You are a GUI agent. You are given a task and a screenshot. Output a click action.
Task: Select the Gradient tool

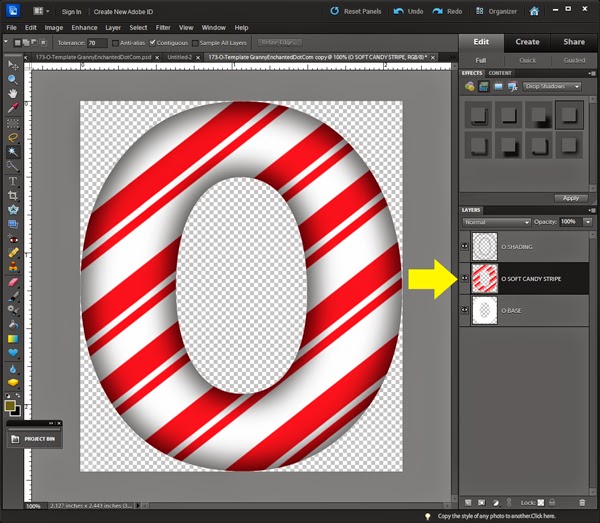pyautogui.click(x=13, y=339)
